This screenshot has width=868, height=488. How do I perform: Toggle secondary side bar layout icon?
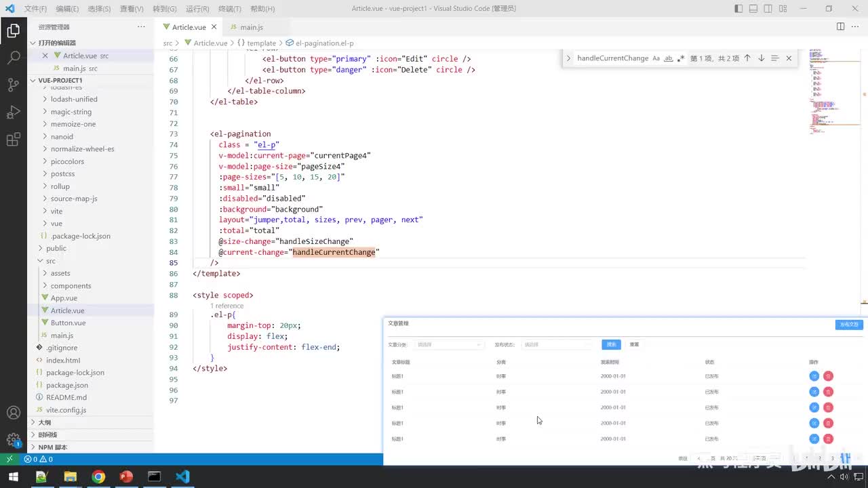coord(768,9)
